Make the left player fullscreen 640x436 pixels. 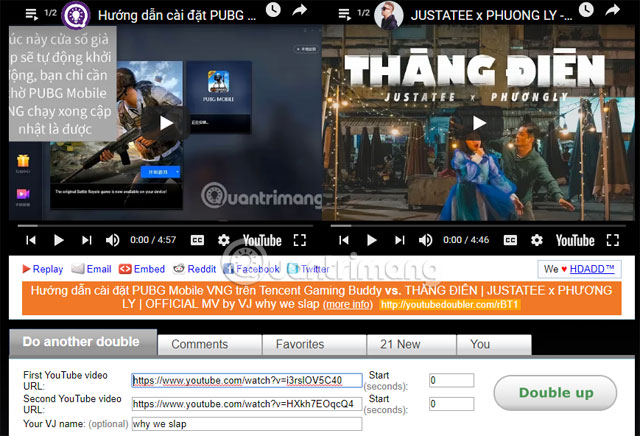pyautogui.click(x=300, y=240)
